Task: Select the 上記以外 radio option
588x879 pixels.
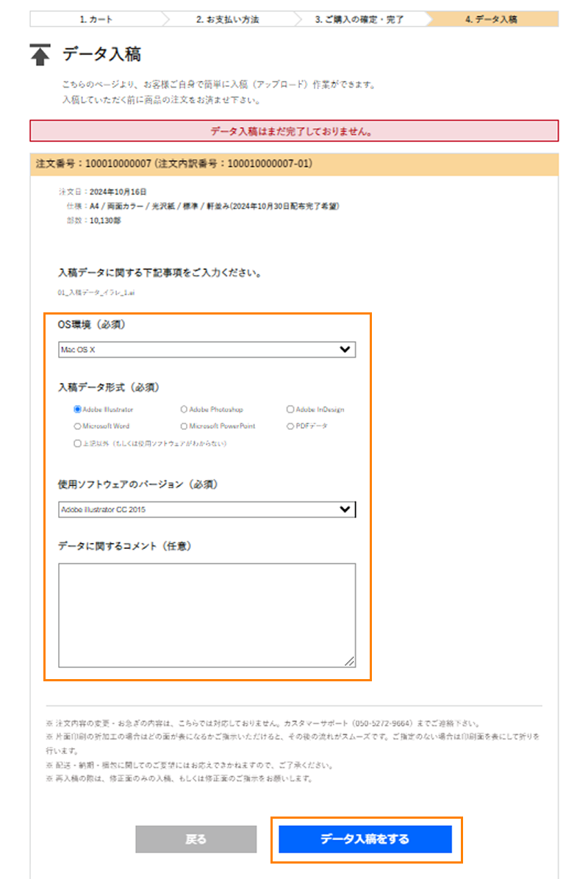Action: tap(77, 443)
